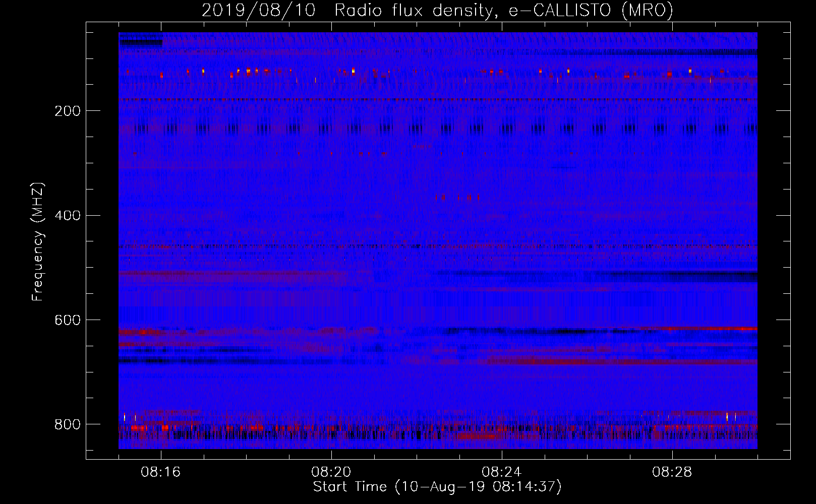Click the 08:20 time tick label

click(331, 472)
